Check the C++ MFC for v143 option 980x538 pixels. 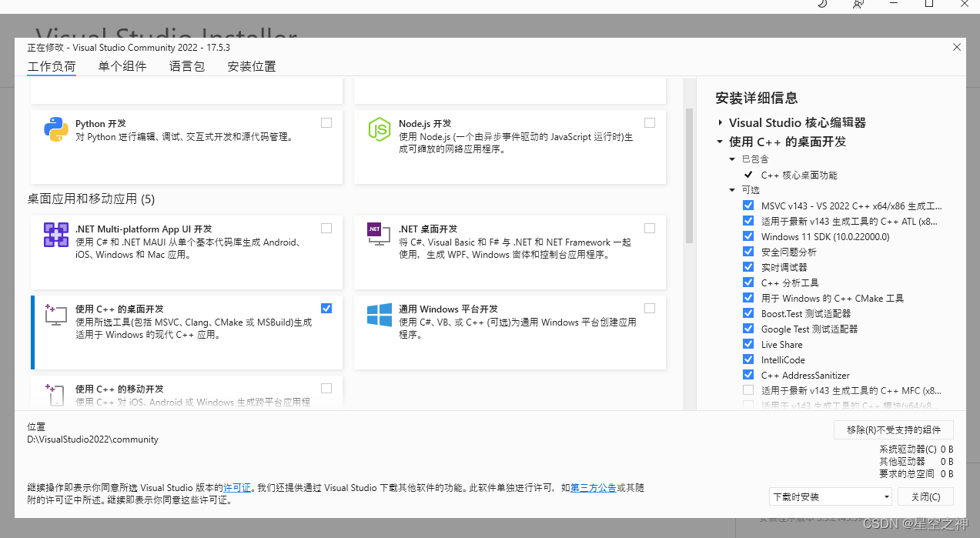point(748,390)
